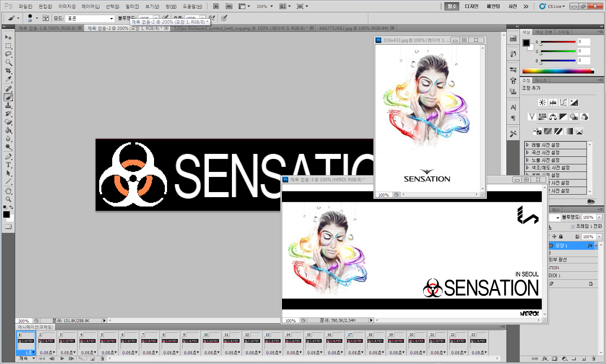The width and height of the screenshot is (606, 364).
Task: Select the Paint Bucket tool
Action: click(8, 130)
